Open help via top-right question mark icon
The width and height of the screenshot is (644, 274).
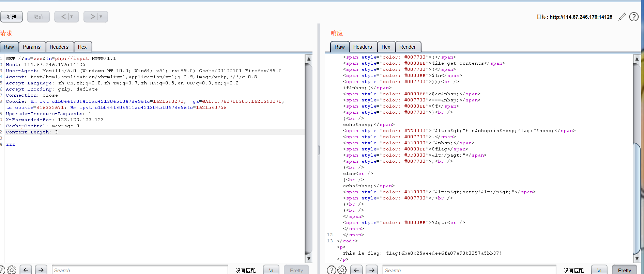click(x=634, y=17)
